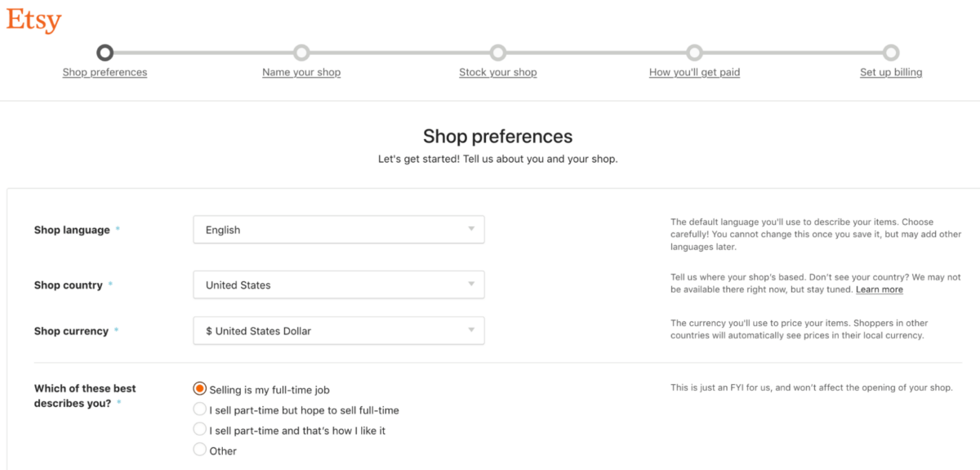Click the Stock your shop step circle

coord(498,53)
